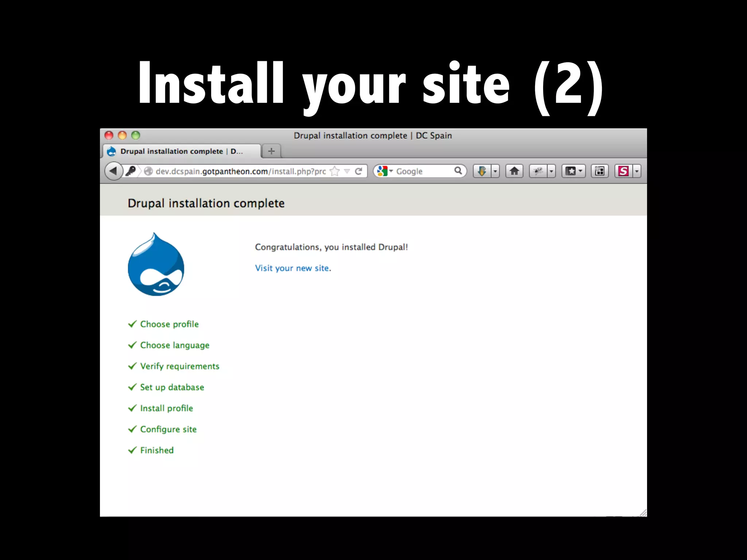Bookmark this page with the star icon
Screen dimensions: 747x560
[x=334, y=171]
